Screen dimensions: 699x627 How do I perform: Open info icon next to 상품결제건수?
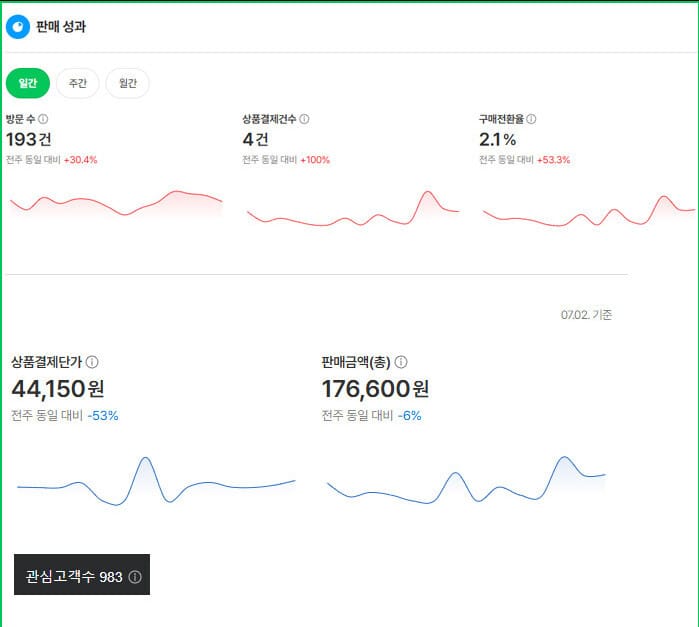pos(304,119)
